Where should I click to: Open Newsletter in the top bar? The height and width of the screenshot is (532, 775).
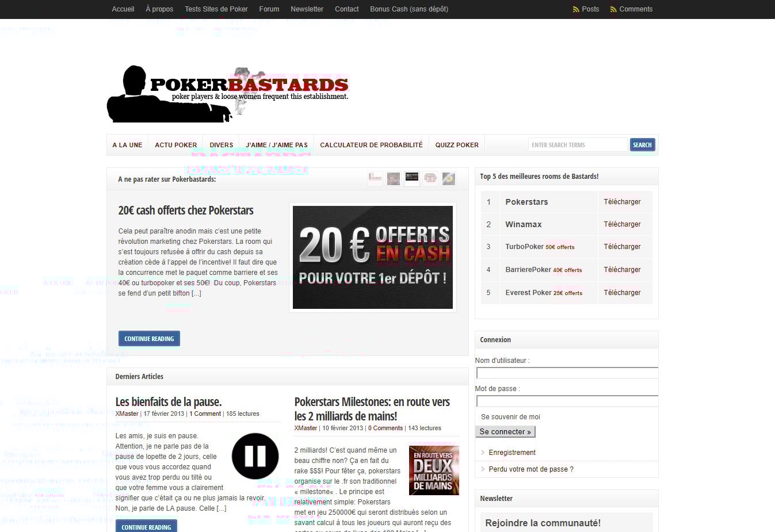coord(307,9)
